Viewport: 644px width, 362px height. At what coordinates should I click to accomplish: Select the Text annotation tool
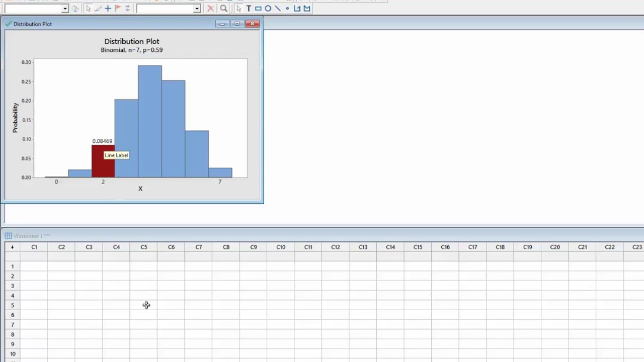(249, 9)
